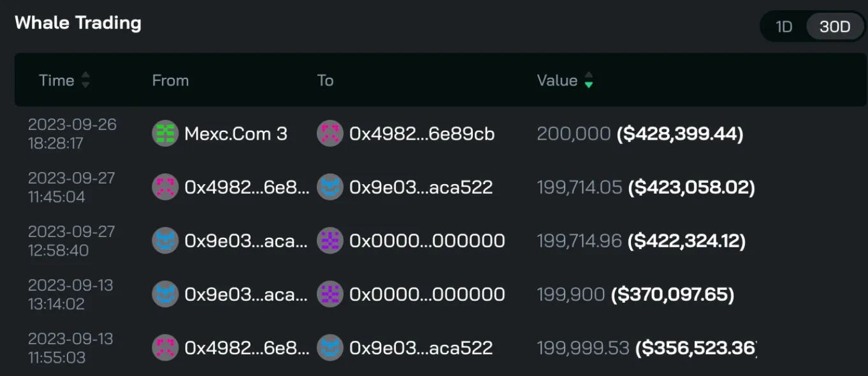Click the pink avatar beside 0x4982...6e89cb in the To column

point(330,134)
